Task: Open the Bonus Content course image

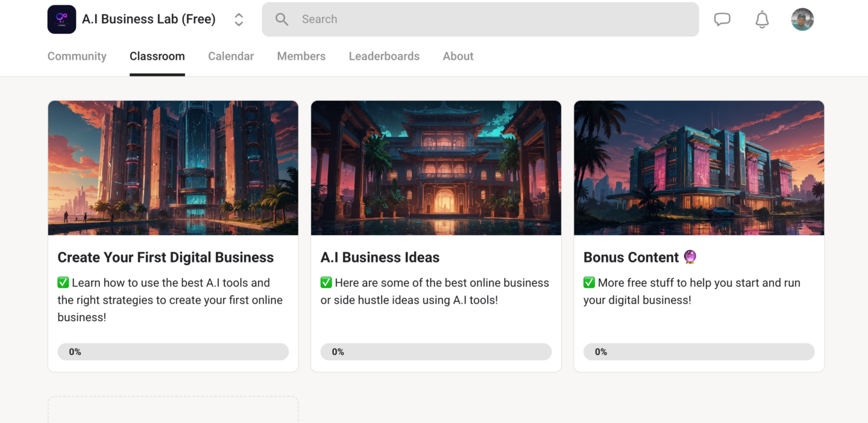Action: pos(699,168)
